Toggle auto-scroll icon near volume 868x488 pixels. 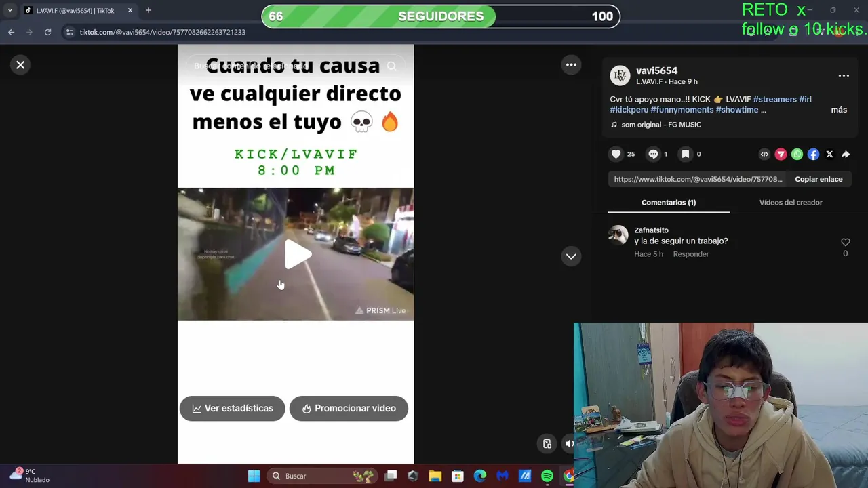tap(547, 444)
